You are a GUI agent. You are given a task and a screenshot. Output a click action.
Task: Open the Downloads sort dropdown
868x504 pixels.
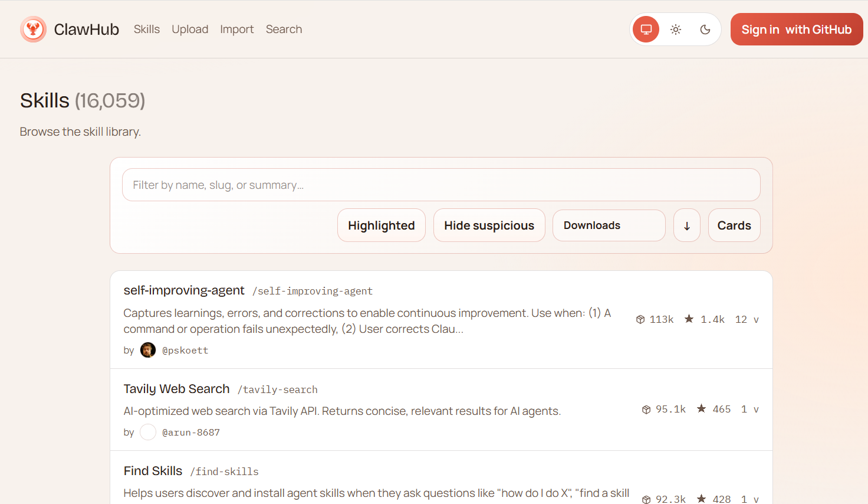[609, 225]
